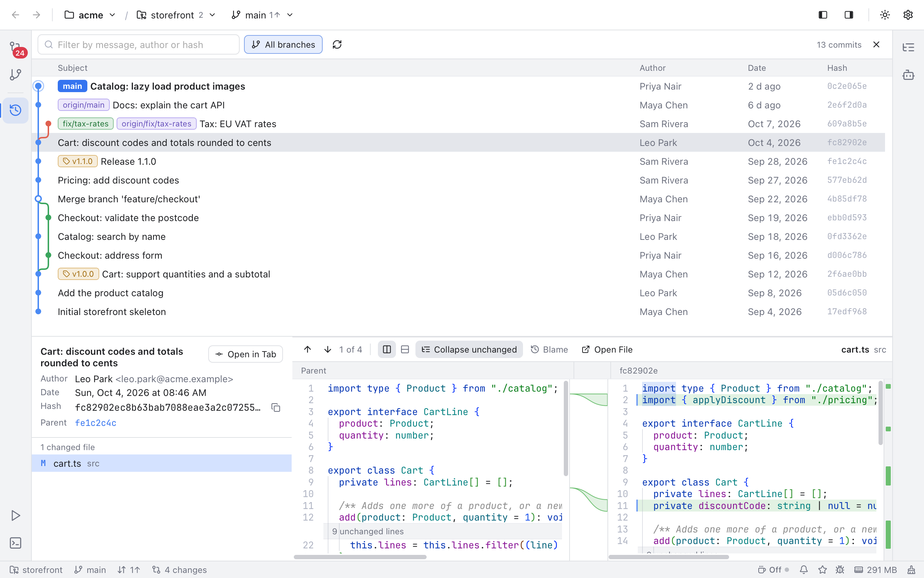924x578 pixels.
Task: Expand the 9 unchanged lines fold
Action: [x=443, y=531]
